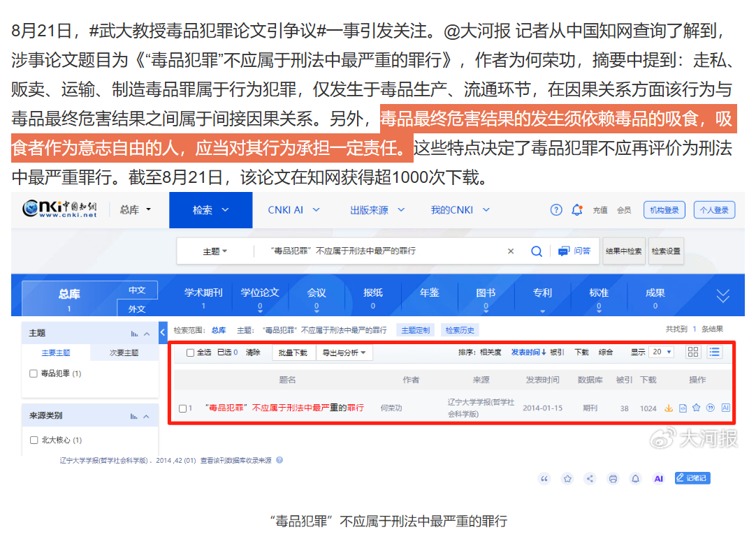Open the 总库 dropdown next to logo
Image resolution: width=756 pixels, height=541 pixels.
(x=136, y=209)
